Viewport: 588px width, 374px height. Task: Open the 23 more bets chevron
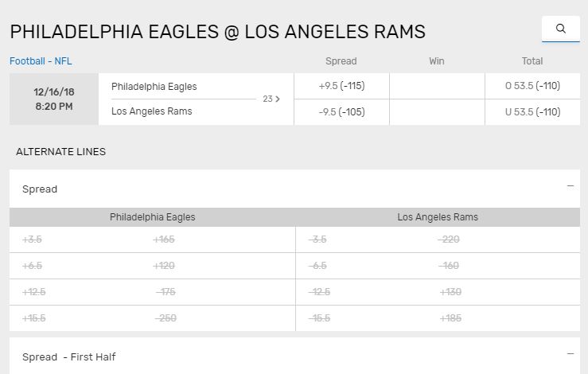[x=271, y=99]
